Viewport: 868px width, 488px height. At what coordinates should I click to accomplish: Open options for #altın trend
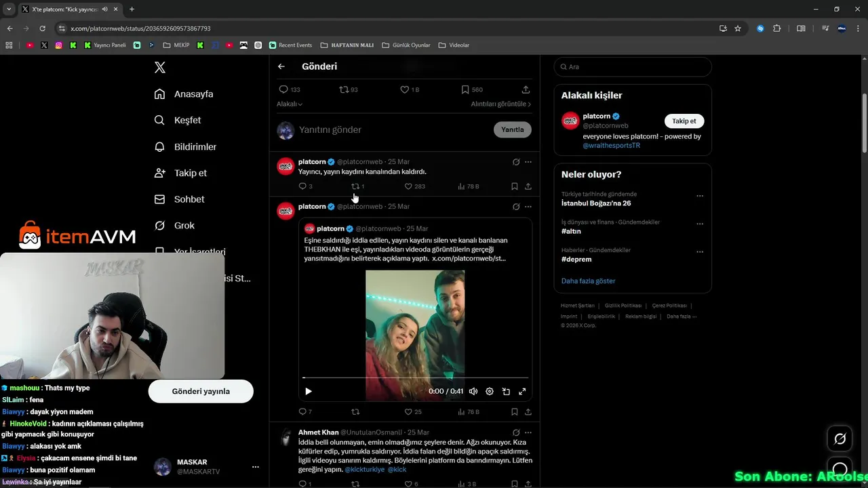point(700,224)
